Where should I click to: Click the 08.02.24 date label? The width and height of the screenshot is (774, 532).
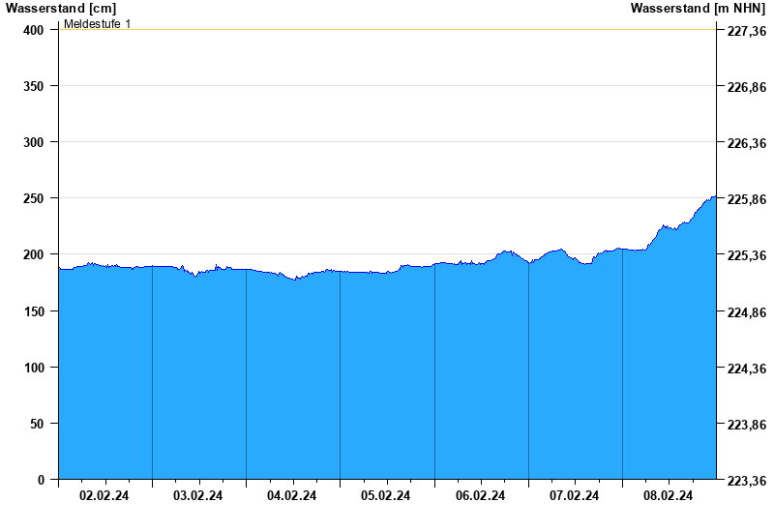pos(669,496)
